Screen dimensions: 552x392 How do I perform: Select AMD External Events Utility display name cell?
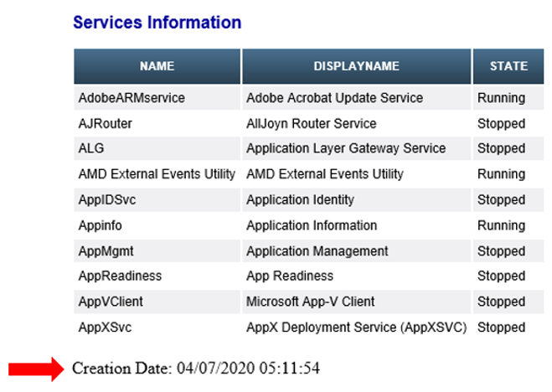click(357, 174)
